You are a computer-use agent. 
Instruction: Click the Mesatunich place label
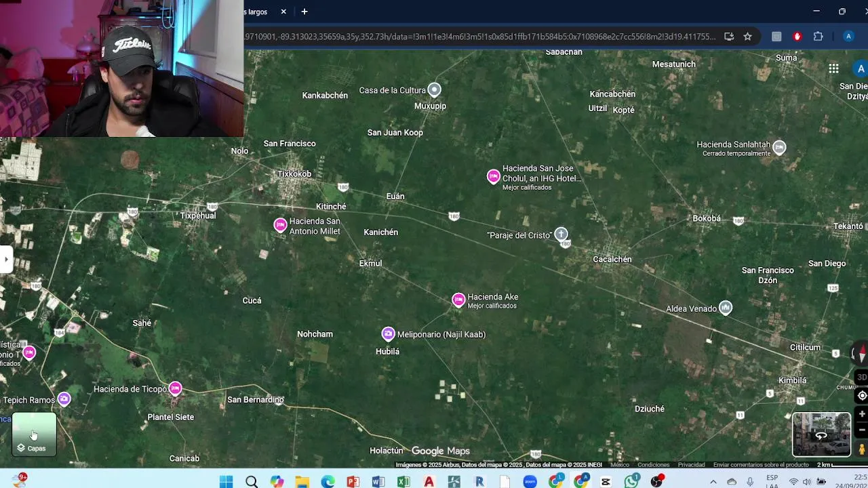(x=674, y=64)
